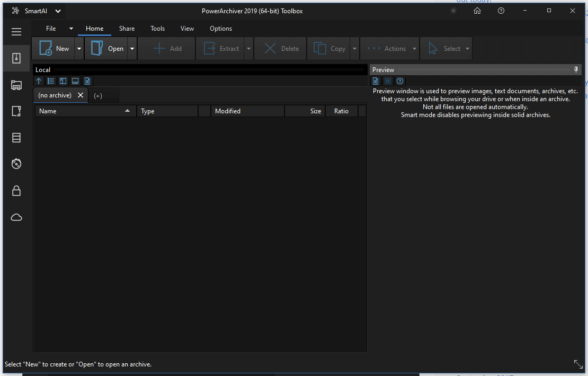
Task: Expand the Open button dropdown arrow
Action: click(132, 48)
